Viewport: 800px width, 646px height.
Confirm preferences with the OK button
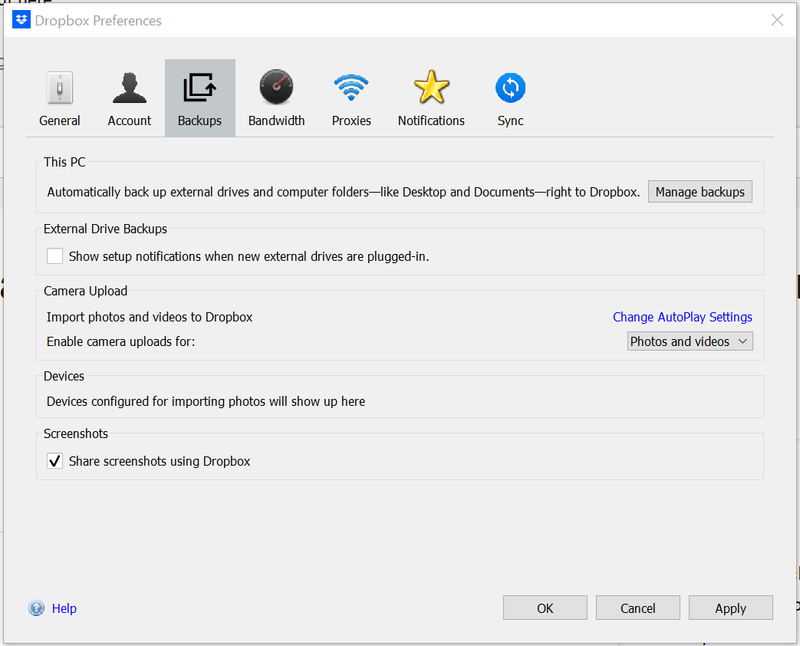545,608
